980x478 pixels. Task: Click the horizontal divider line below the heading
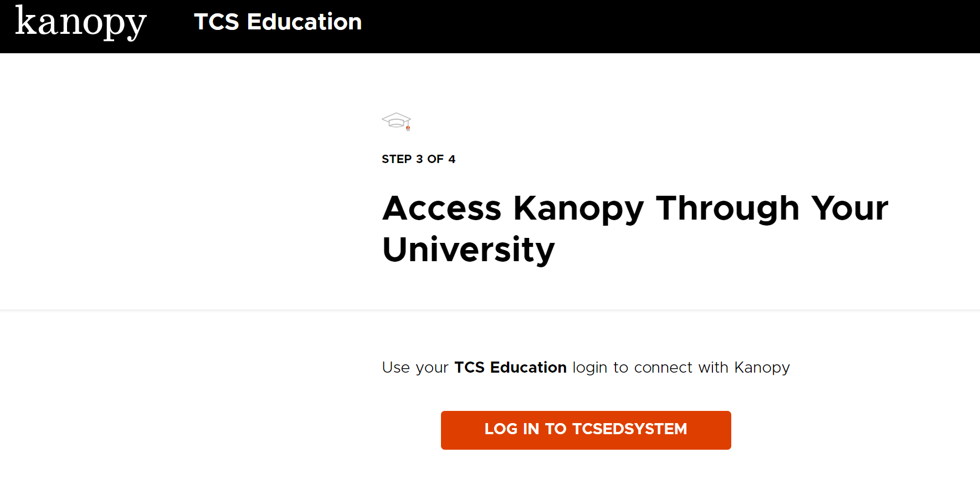coord(490,310)
